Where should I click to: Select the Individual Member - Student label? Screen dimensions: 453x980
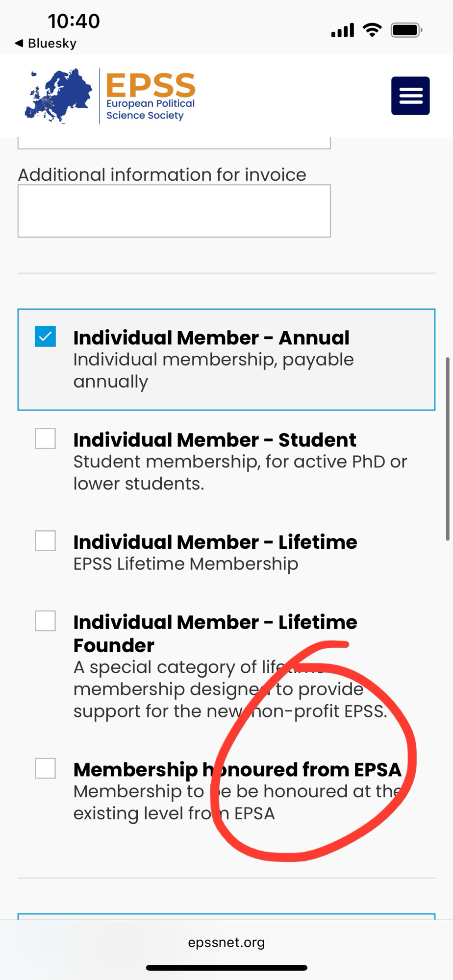pyautogui.click(x=215, y=440)
